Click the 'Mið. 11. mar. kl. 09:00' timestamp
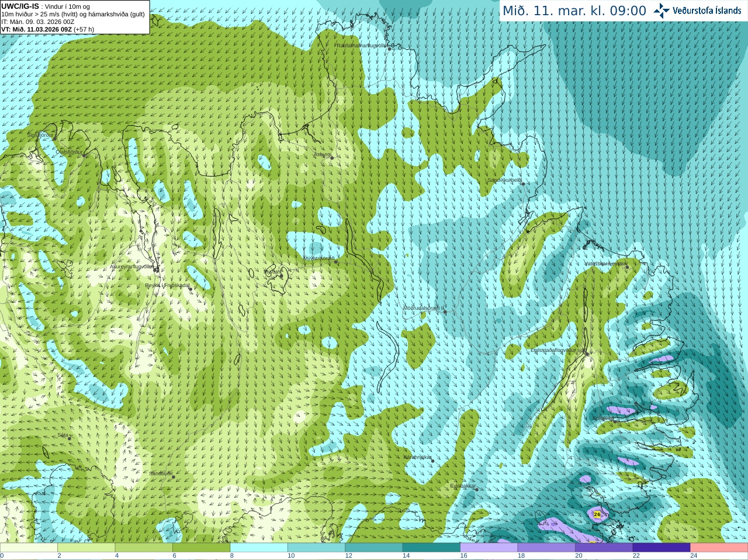This screenshot has height=560, width=748. [574, 11]
